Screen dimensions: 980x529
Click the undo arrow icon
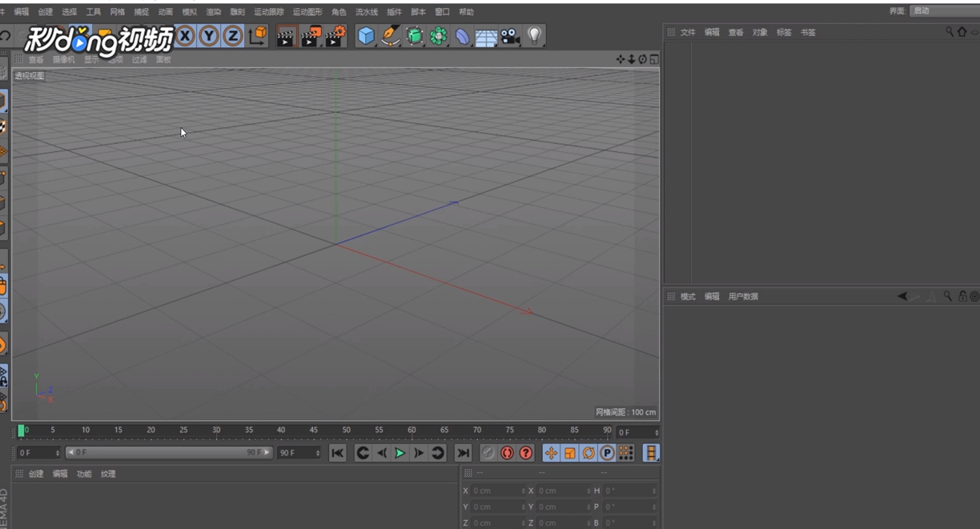tap(5, 36)
